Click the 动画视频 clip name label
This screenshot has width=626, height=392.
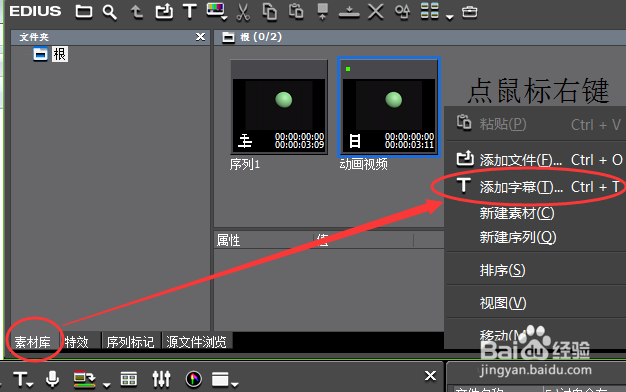point(364,164)
